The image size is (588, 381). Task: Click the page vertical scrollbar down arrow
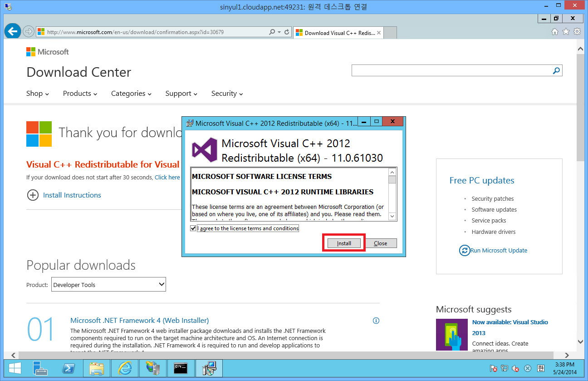[580, 341]
